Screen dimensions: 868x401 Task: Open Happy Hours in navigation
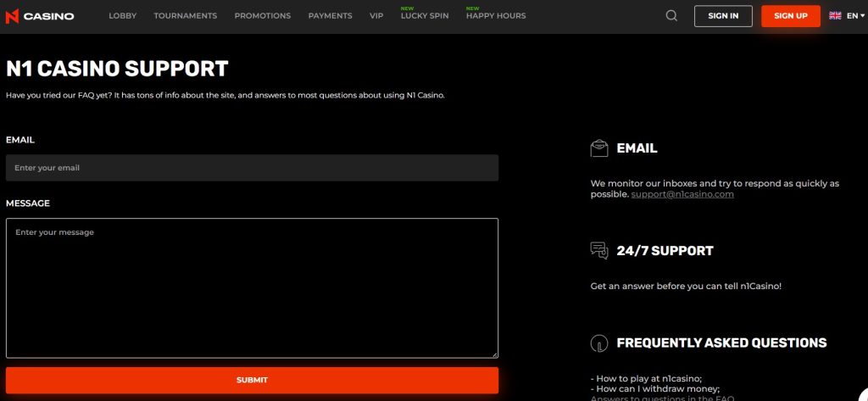pos(496,16)
